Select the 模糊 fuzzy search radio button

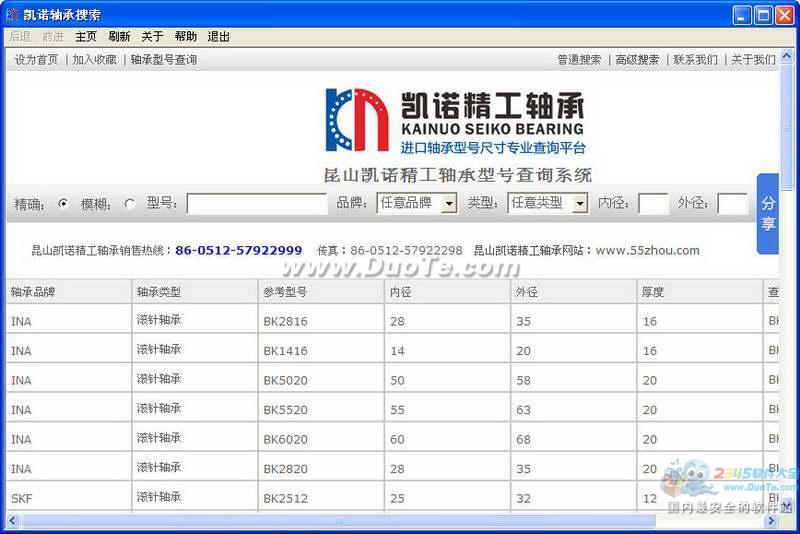(130, 204)
